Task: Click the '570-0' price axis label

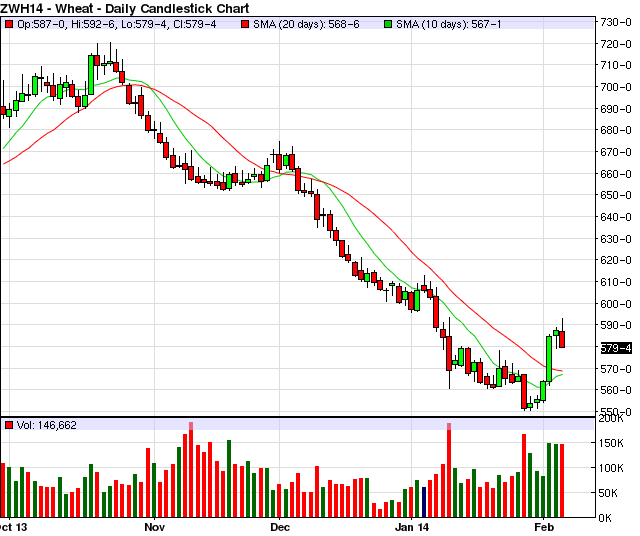Action: 616,369
